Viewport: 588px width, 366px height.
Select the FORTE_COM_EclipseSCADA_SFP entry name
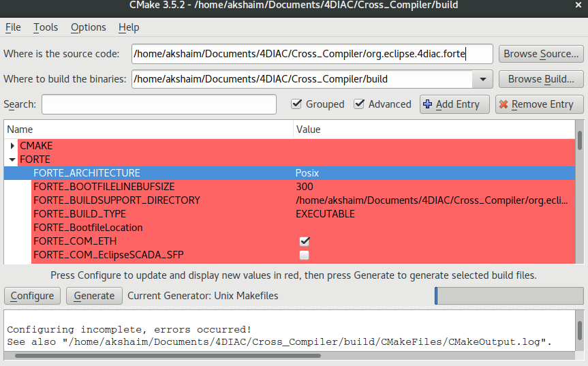[108, 255]
